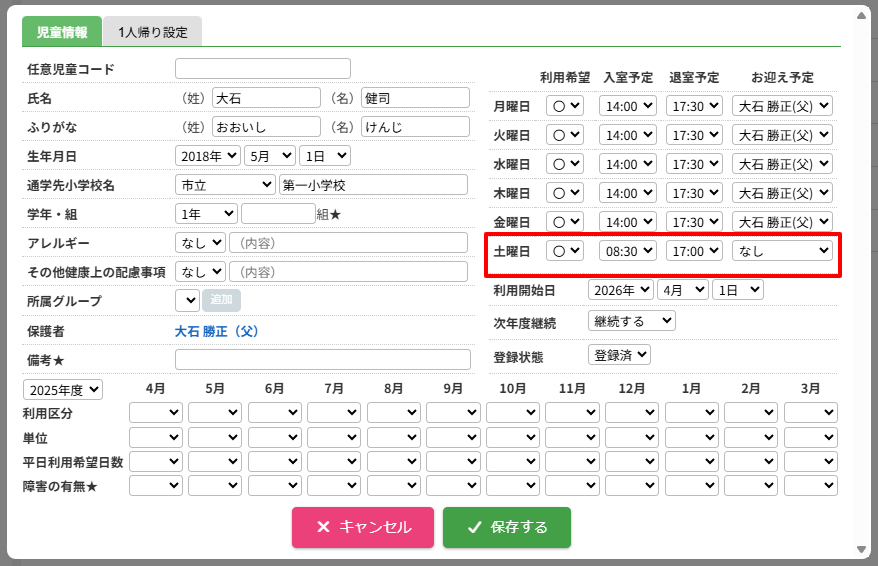Select the 児童情報 tab

(62, 32)
